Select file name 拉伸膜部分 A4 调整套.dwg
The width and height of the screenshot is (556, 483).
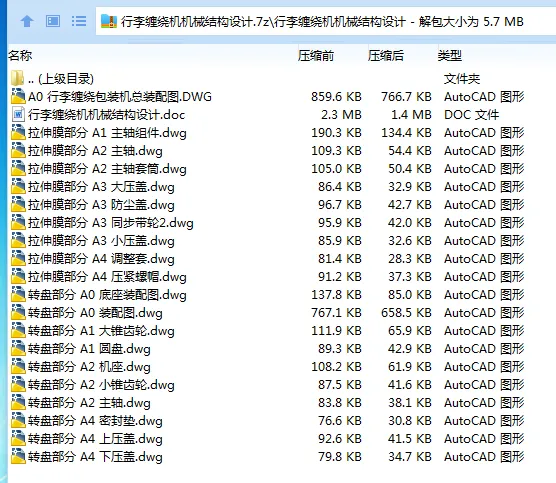pyautogui.click(x=101, y=259)
